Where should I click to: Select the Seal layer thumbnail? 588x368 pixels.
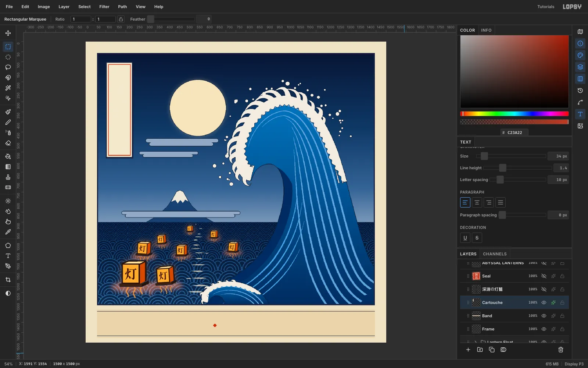tap(476, 276)
